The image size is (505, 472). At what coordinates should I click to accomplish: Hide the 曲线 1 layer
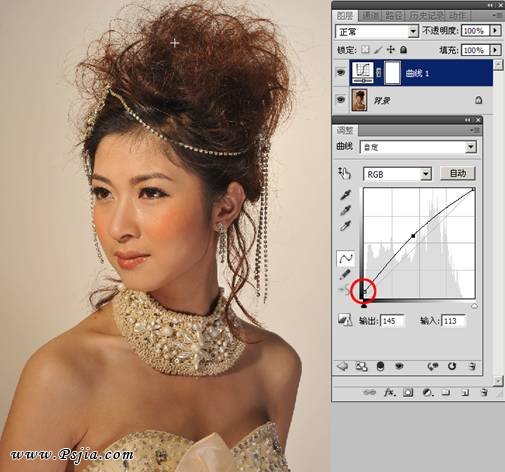tap(341, 73)
